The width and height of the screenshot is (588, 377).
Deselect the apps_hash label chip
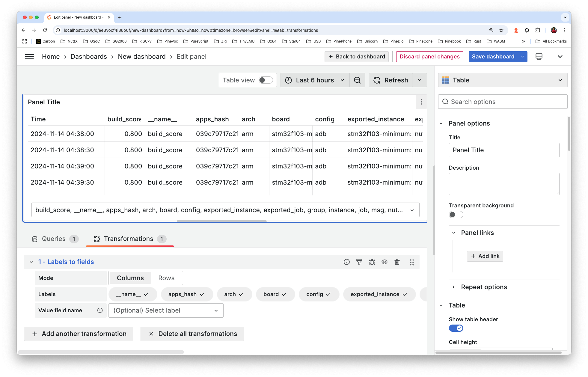186,294
